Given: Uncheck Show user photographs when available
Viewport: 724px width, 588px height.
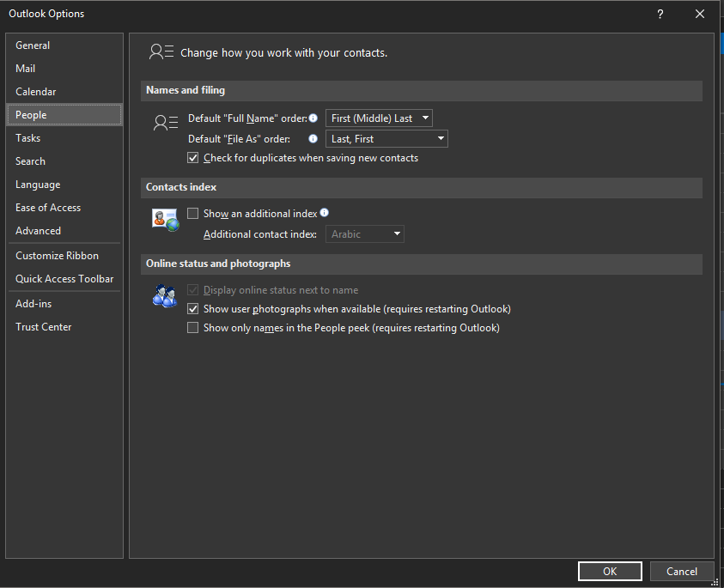Looking at the screenshot, I should tap(193, 308).
